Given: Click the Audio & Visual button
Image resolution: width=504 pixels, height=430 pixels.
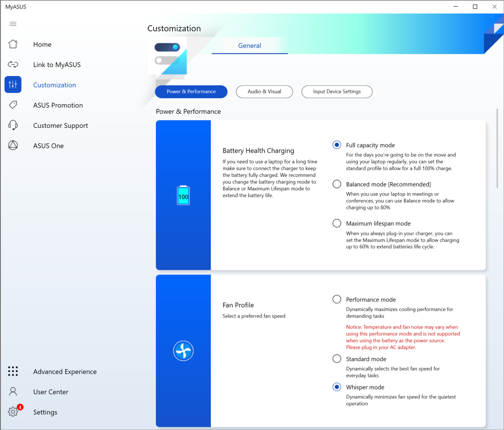Looking at the screenshot, I should coord(264,91).
